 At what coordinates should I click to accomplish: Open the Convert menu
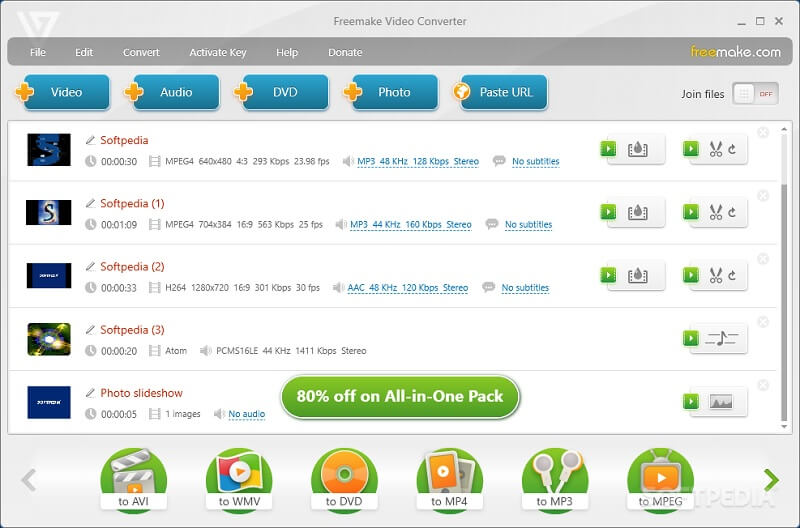tap(141, 52)
